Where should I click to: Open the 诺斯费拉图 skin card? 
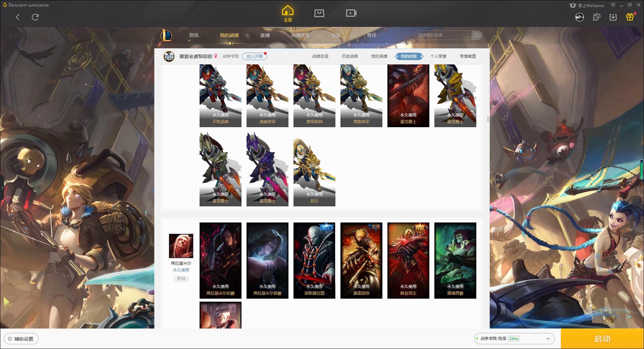314,260
